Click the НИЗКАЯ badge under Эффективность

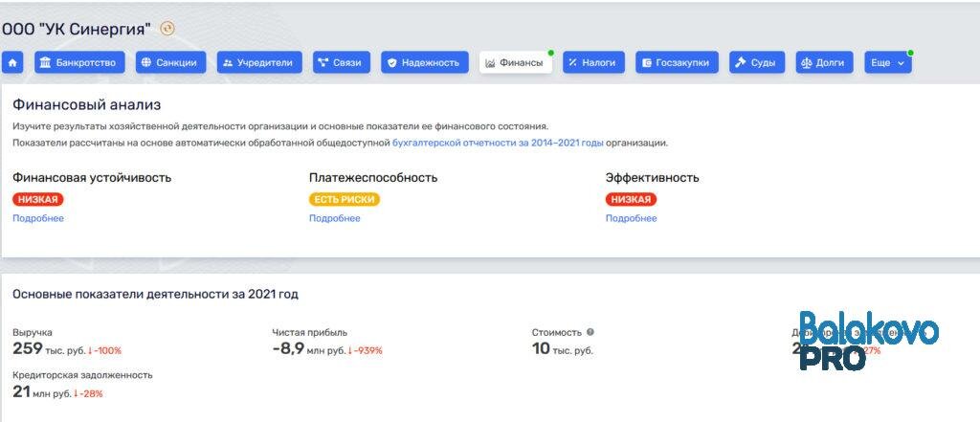pyautogui.click(x=631, y=199)
